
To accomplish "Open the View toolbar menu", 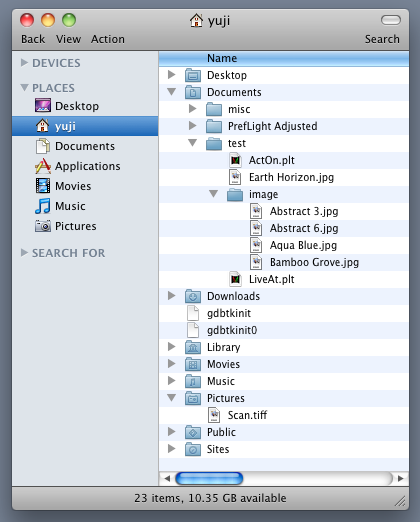I will [x=68, y=39].
